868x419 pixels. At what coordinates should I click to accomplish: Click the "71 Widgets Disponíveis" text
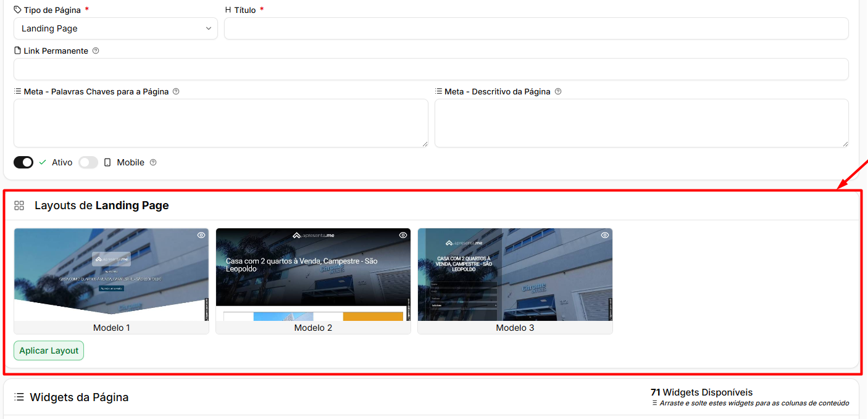pos(701,392)
